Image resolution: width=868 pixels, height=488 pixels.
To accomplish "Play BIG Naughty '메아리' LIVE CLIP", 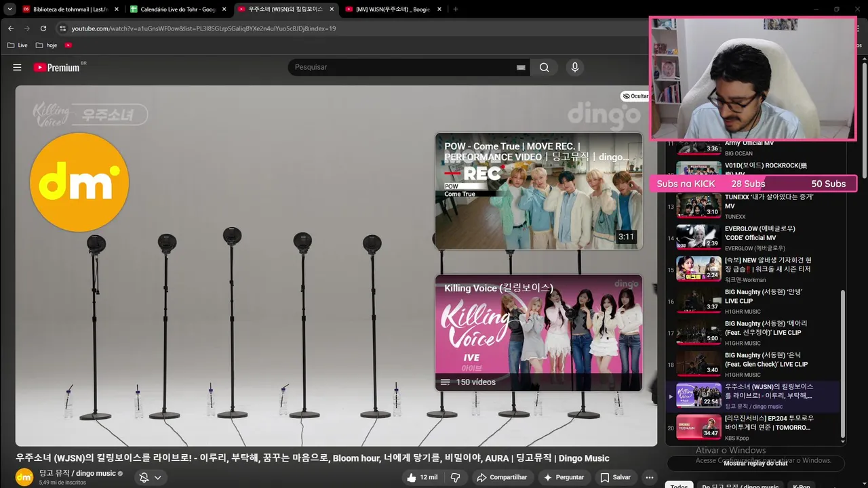I will point(753,333).
